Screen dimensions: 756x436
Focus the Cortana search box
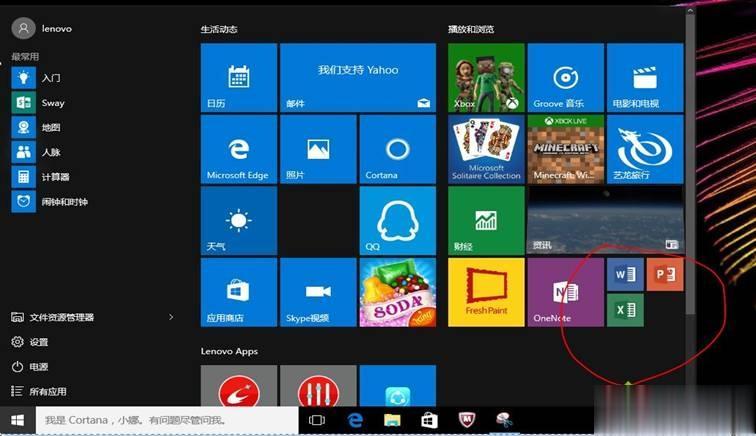pos(167,421)
